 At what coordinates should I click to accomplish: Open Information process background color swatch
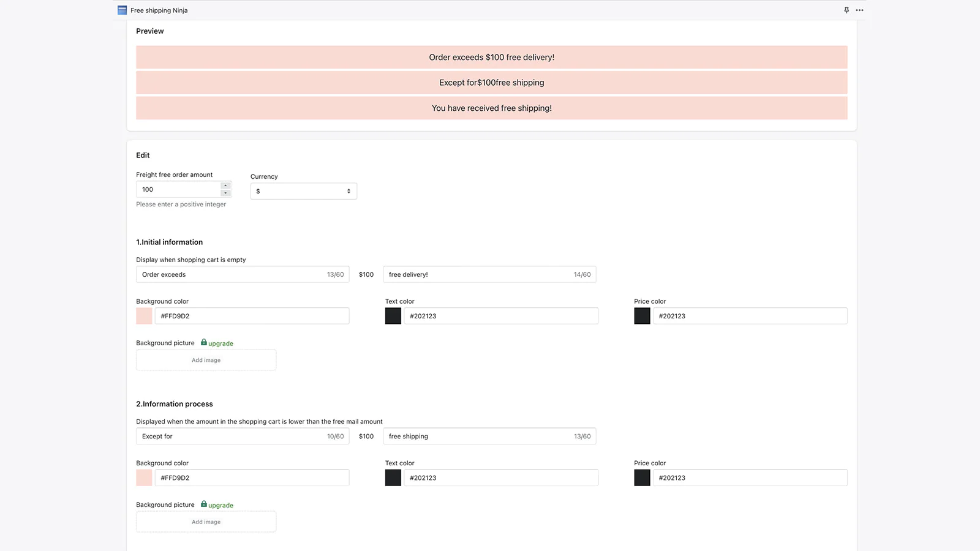(144, 478)
